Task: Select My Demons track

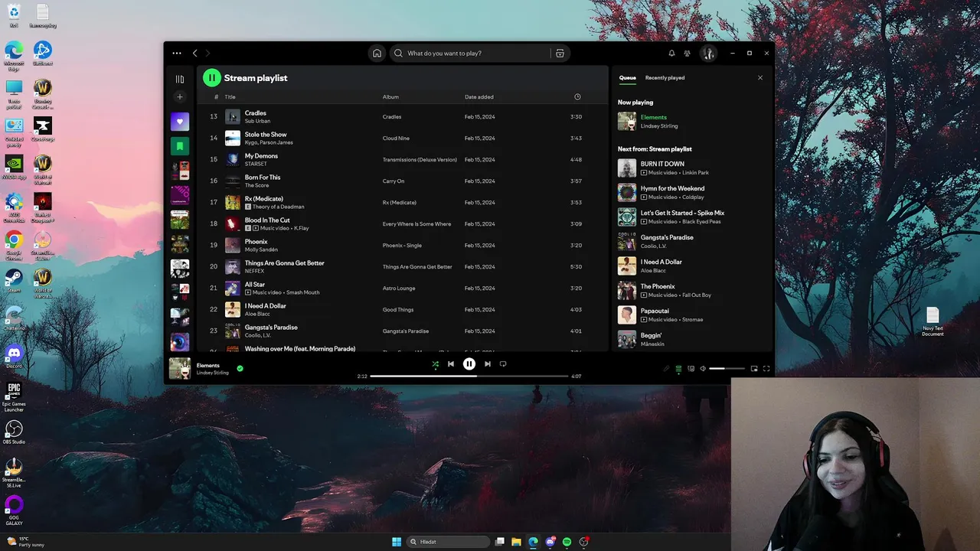Action: point(401,160)
